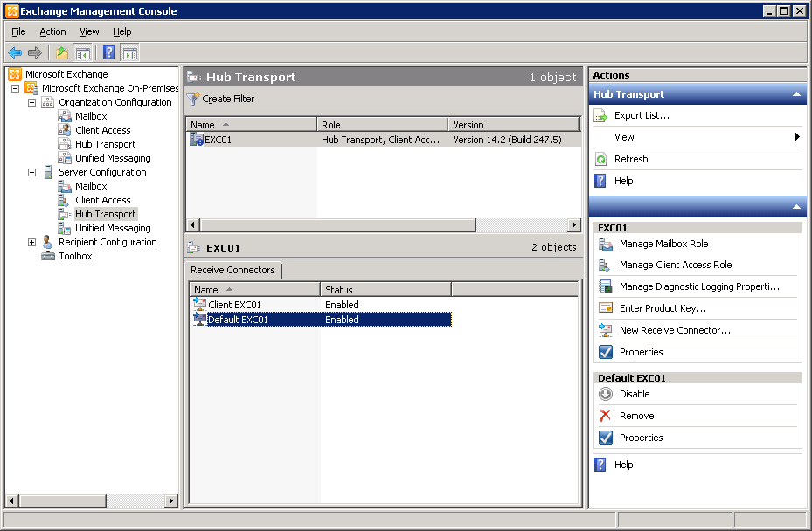Click the Disable down-arrow icon
Image resolution: width=812 pixels, height=531 pixels.
click(606, 394)
